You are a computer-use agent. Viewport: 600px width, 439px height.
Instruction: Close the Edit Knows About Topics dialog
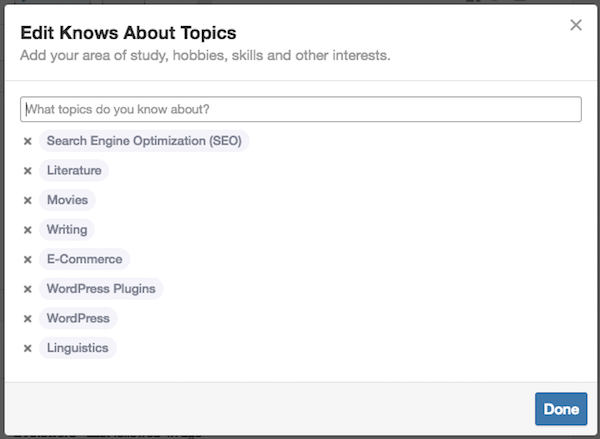(576, 25)
